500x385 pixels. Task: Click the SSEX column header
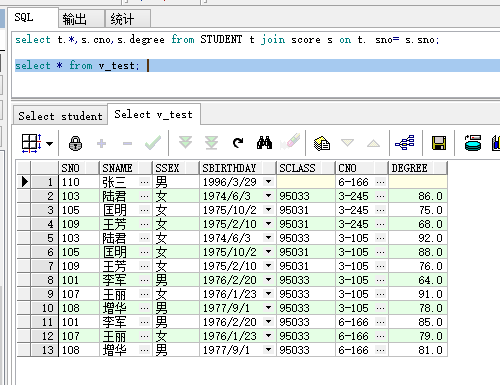pyautogui.click(x=176, y=168)
